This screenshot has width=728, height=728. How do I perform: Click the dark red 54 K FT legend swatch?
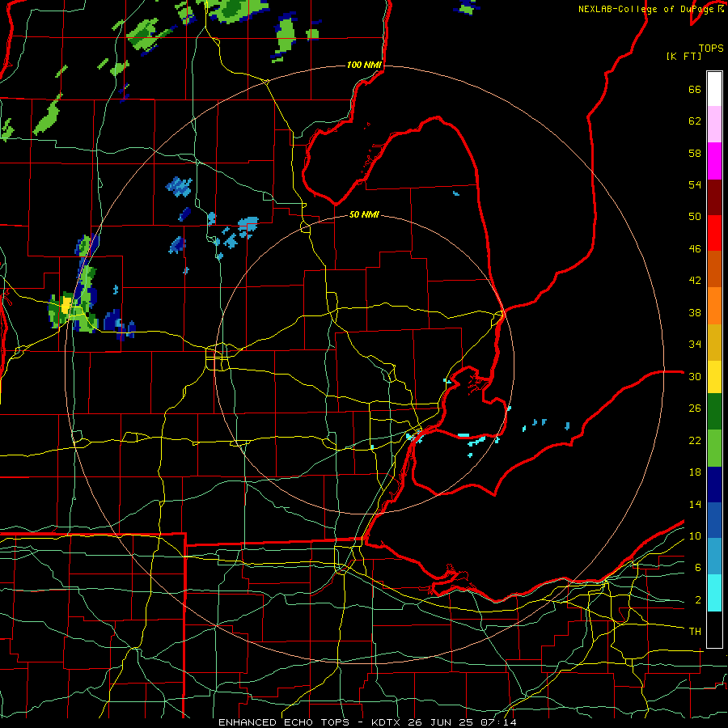click(714, 197)
